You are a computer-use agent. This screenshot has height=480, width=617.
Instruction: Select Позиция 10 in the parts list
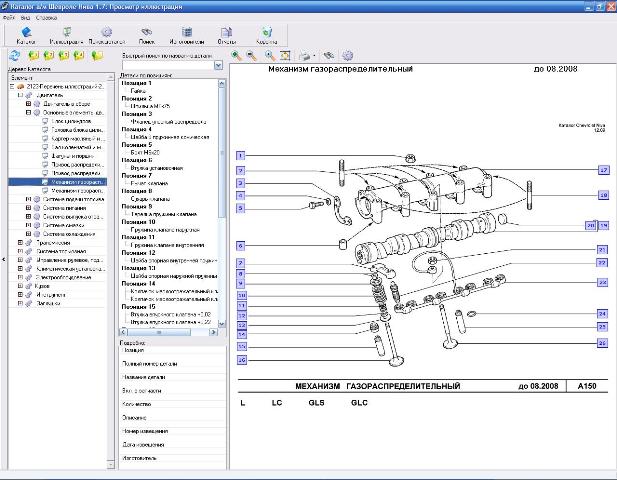point(138,222)
